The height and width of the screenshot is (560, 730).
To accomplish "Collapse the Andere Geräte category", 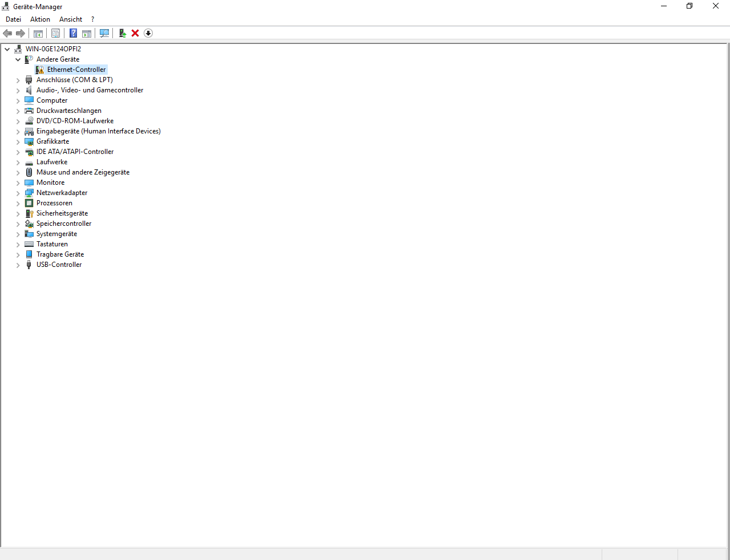I will 18,59.
